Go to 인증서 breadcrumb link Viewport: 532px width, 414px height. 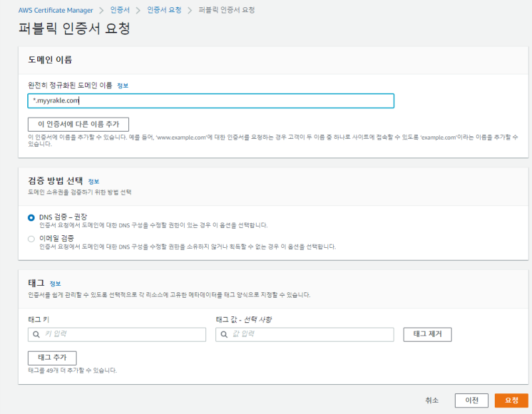pyautogui.click(x=120, y=10)
